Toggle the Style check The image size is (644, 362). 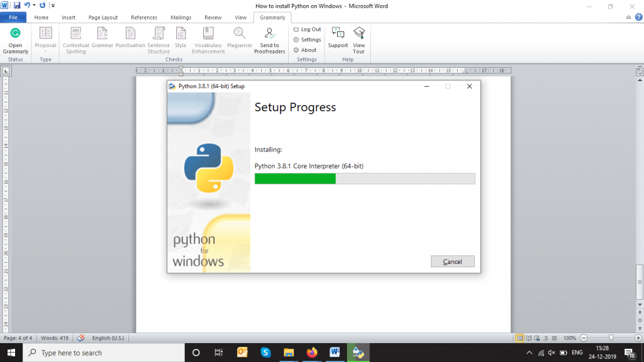(180, 38)
